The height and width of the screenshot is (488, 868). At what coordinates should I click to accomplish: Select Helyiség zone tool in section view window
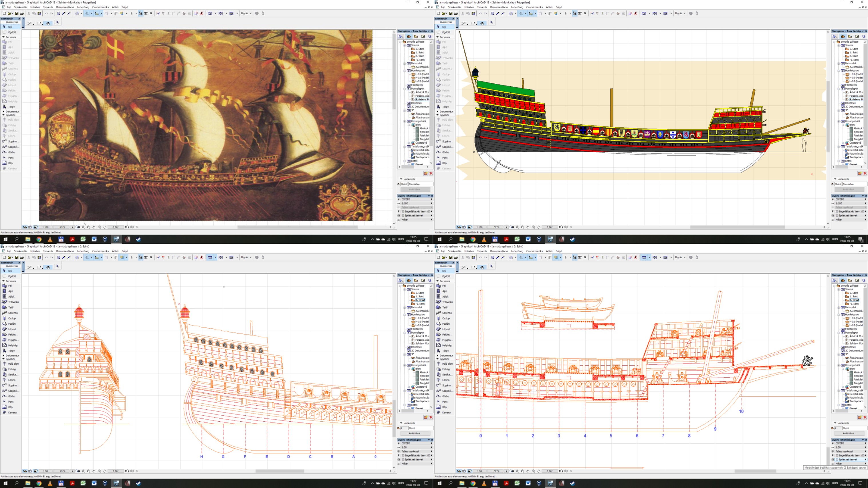(x=444, y=346)
